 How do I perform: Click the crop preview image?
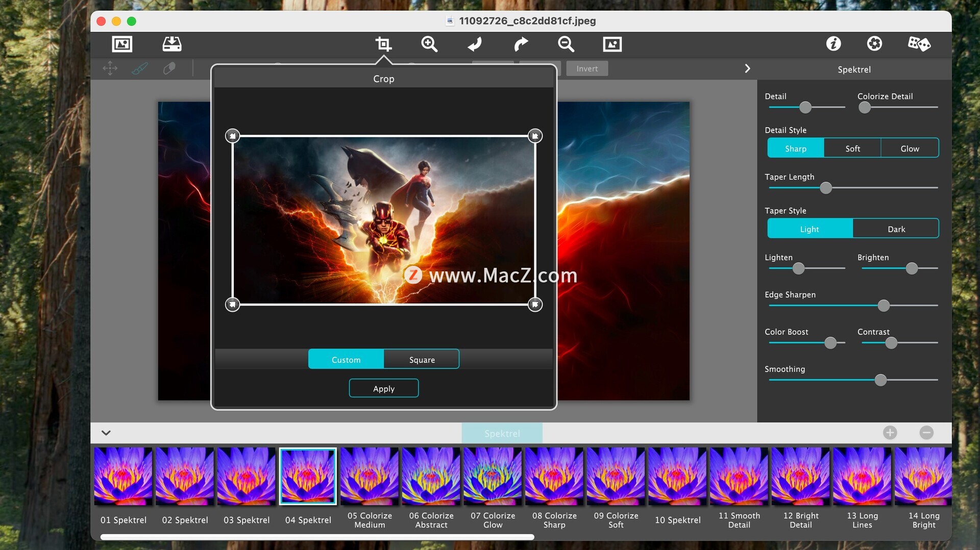pos(384,220)
